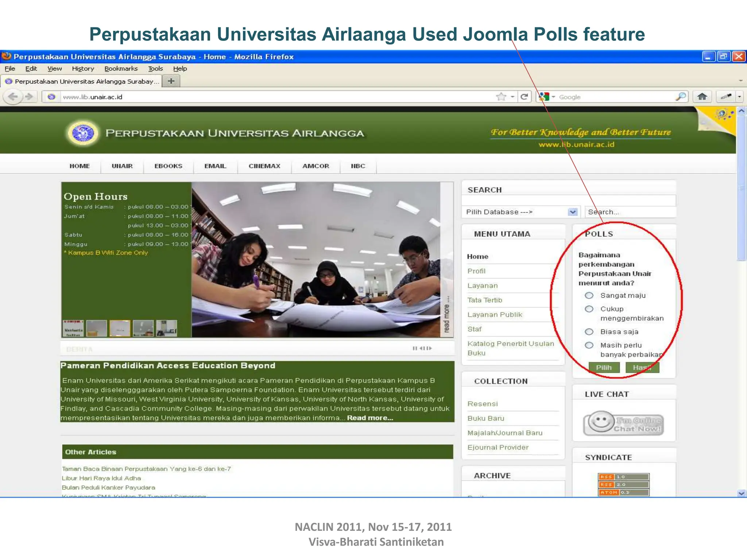The width and height of the screenshot is (747, 560).
Task: Open Resensi in Collection
Action: tap(483, 404)
